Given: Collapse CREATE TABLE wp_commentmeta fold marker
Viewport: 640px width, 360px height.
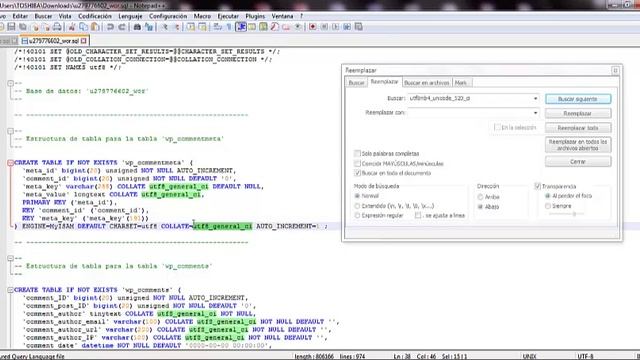Looking at the screenshot, I should pyautogui.click(x=10, y=162).
